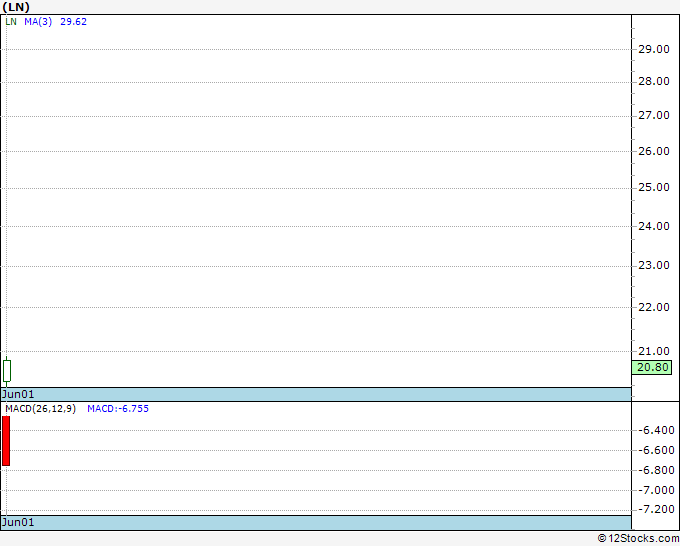Click the 26.00 price axis label
680x546 pixels.
click(x=654, y=151)
